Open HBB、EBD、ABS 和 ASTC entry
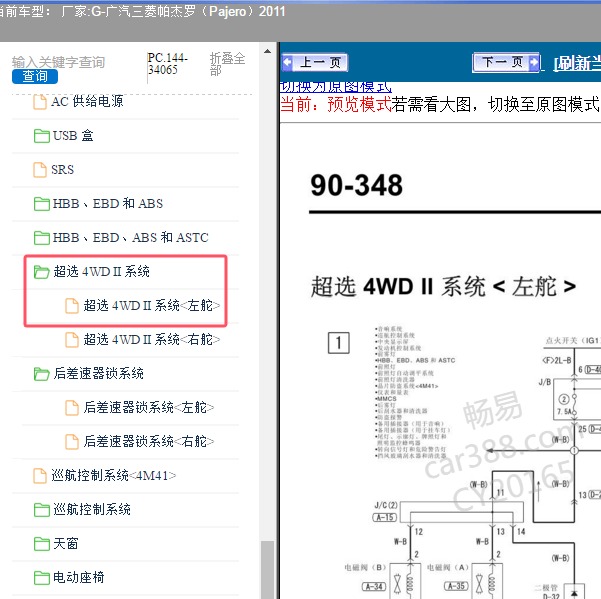601x599 pixels. (x=131, y=237)
